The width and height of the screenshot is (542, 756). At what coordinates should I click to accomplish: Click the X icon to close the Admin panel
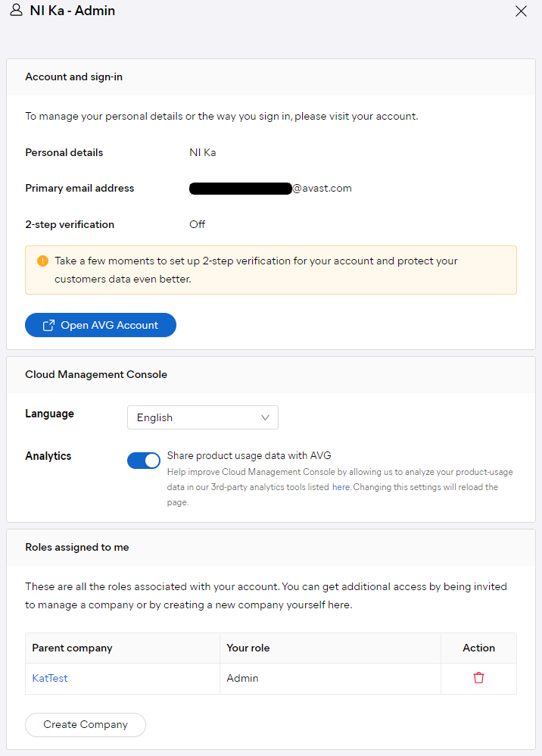tap(521, 11)
